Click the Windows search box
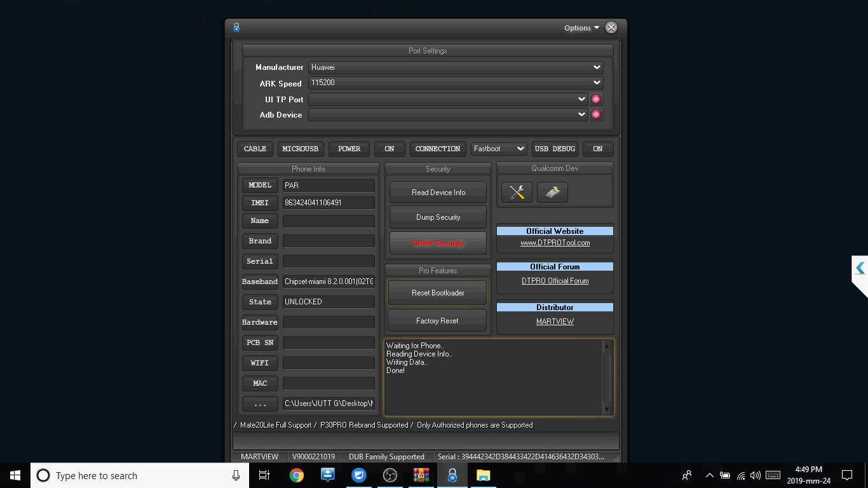The image size is (868, 488). coord(140,475)
